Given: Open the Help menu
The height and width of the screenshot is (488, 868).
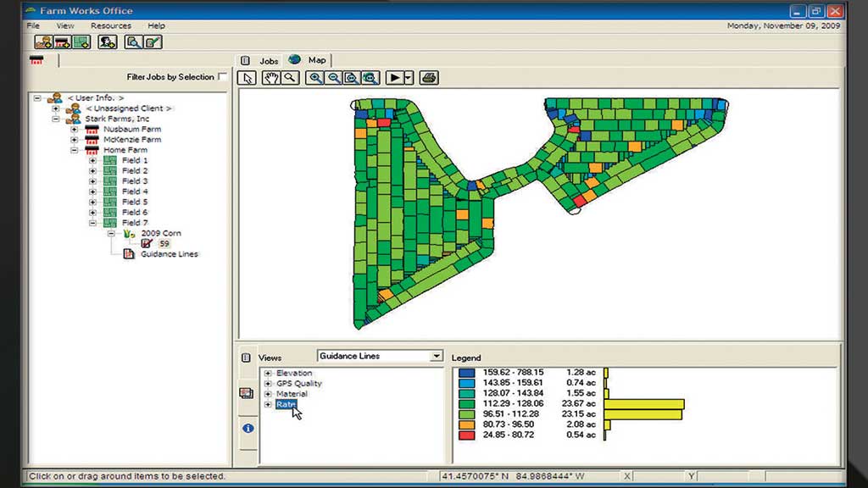Looking at the screenshot, I should 156,25.
